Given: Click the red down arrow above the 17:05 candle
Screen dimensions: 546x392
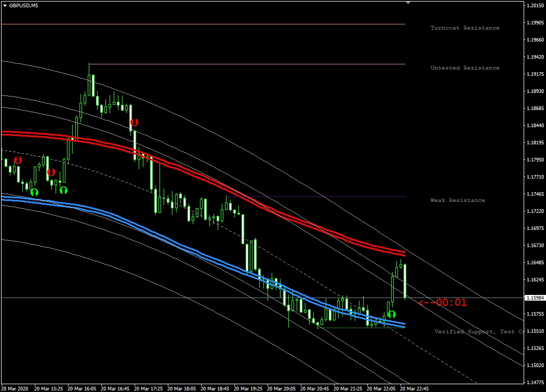Looking at the screenshot, I should click(x=134, y=122).
